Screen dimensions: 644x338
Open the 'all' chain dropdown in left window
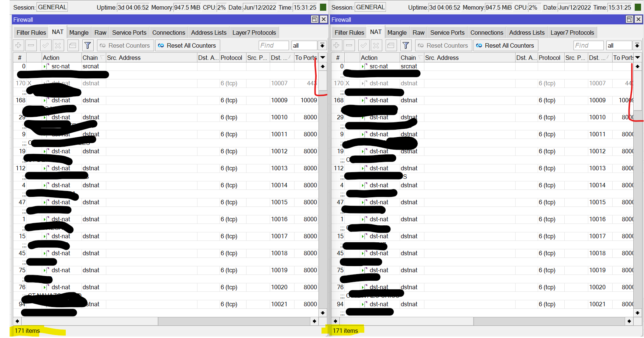(x=322, y=45)
